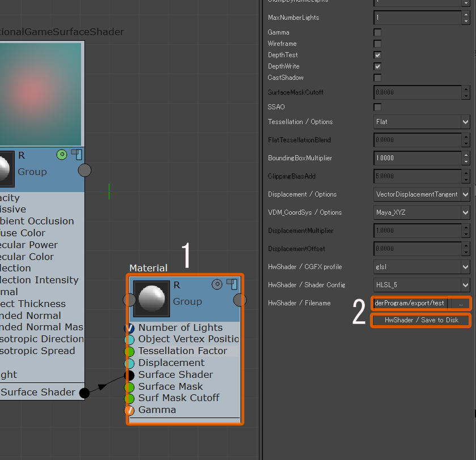Click the HwShader / Filename path field
Image resolution: width=476 pixels, height=460 pixels.
pyautogui.click(x=410, y=303)
